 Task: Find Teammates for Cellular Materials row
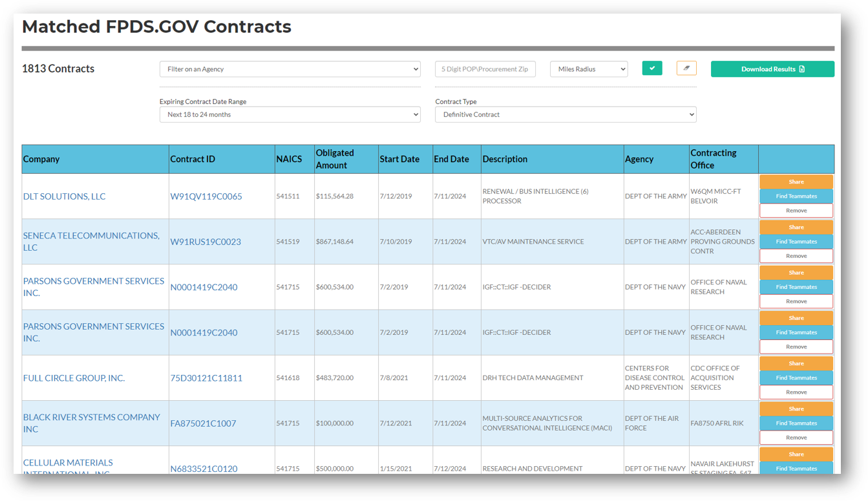(796, 468)
